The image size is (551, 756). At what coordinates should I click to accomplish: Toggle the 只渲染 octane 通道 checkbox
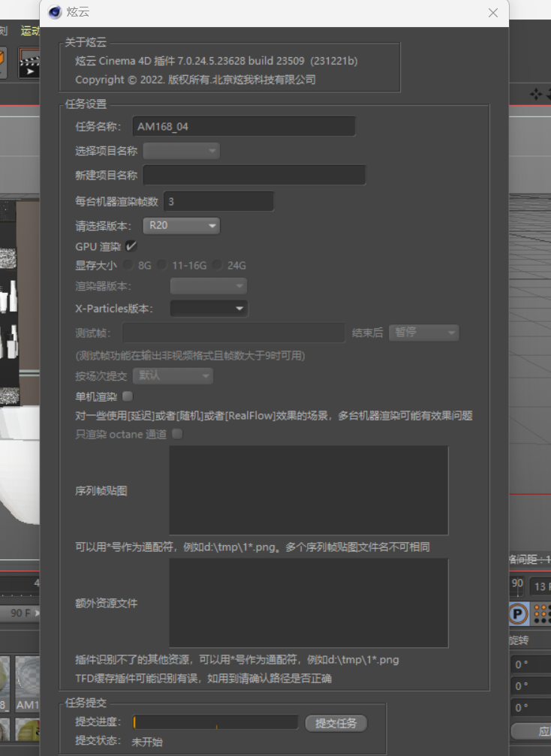click(x=177, y=434)
